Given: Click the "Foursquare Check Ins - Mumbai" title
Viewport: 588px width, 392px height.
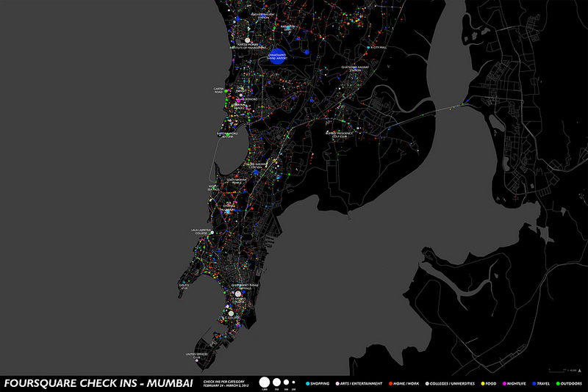Looking at the screenshot, I should point(98,383).
